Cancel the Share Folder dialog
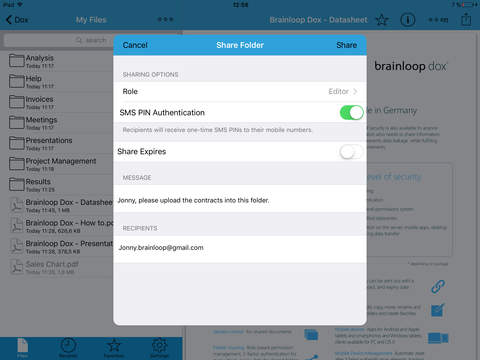480x360 pixels. (x=135, y=45)
